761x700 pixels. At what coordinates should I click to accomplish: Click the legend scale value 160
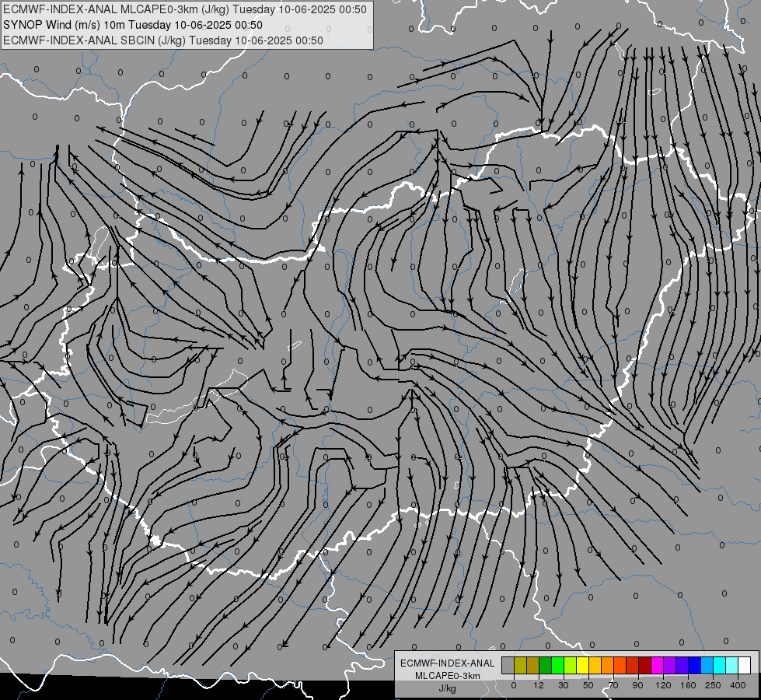click(688, 685)
